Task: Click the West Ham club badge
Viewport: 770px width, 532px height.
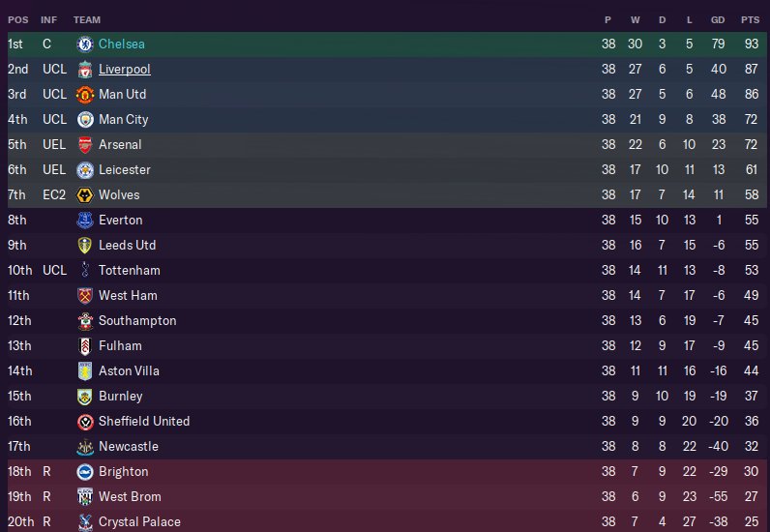Action: [x=85, y=296]
